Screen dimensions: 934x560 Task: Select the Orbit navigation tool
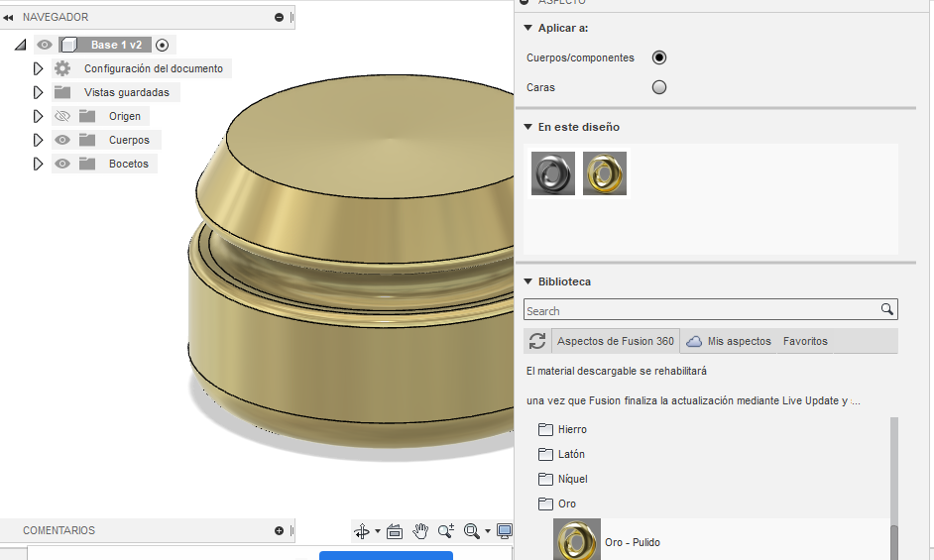click(362, 531)
